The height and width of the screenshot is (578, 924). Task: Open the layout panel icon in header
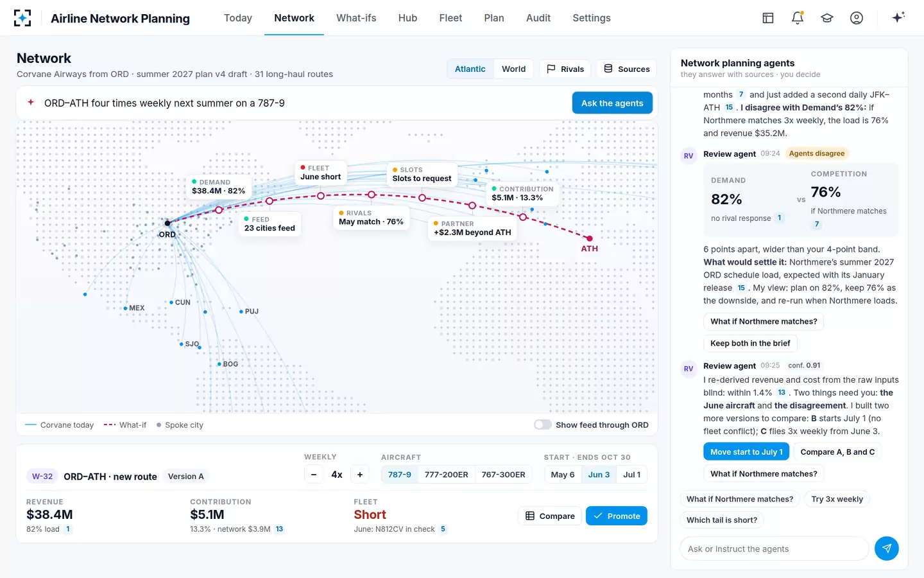click(x=768, y=18)
